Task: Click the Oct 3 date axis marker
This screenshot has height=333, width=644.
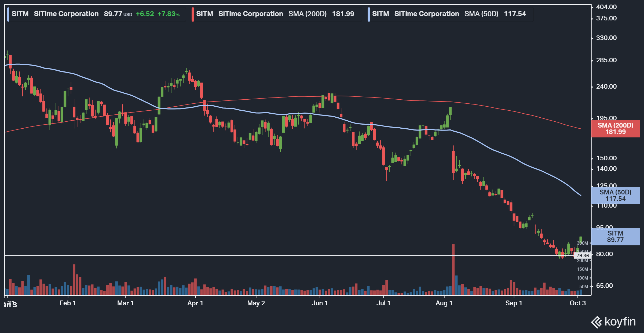Action: pos(577,303)
